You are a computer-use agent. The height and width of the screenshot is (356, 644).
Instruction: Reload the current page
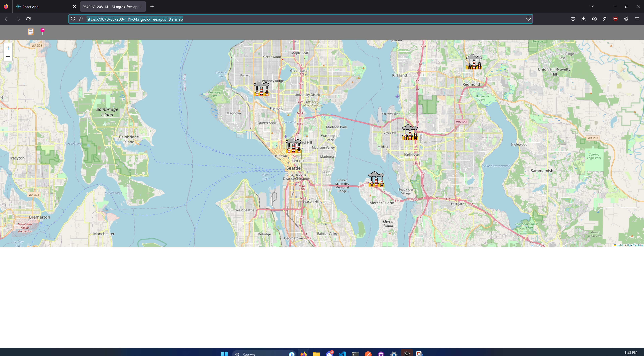tap(29, 19)
